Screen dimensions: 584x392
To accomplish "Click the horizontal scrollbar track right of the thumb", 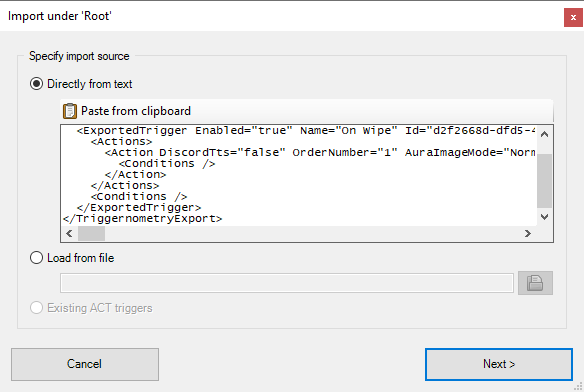I will pos(312,234).
